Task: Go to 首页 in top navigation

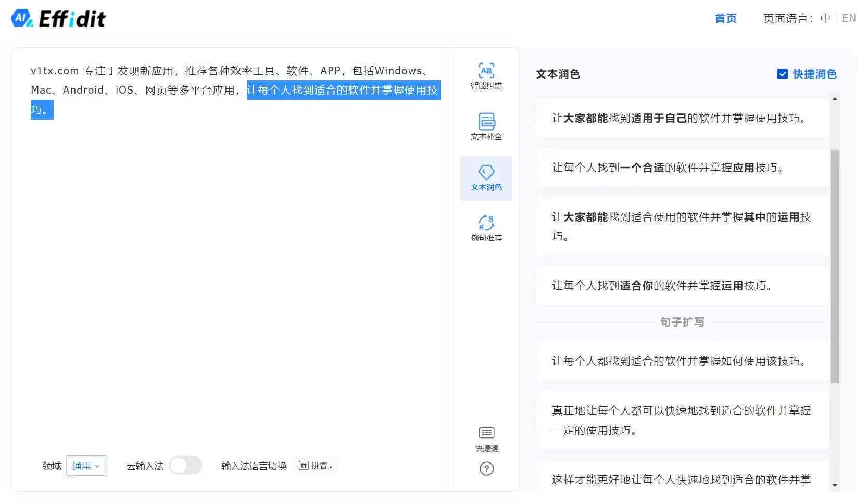Action: pyautogui.click(x=725, y=18)
